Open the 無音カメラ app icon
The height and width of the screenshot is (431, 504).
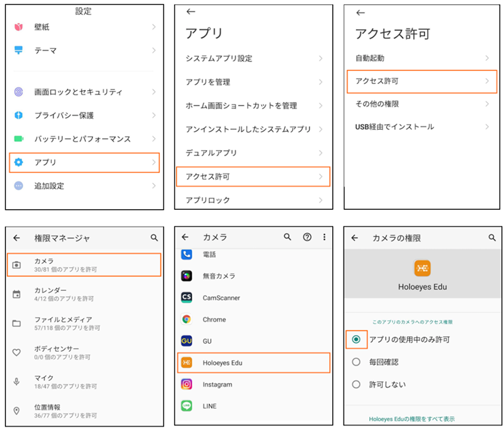point(185,276)
